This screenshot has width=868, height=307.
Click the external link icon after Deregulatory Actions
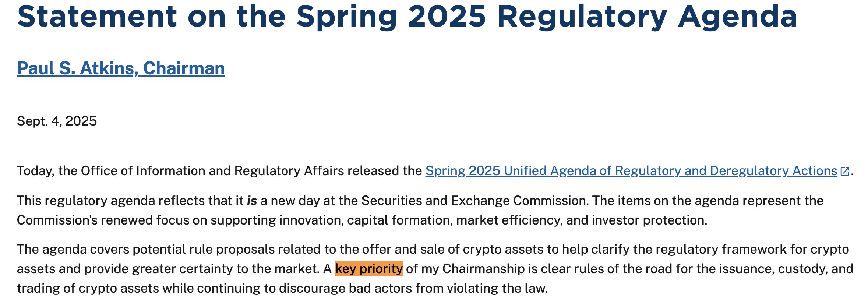tap(845, 172)
